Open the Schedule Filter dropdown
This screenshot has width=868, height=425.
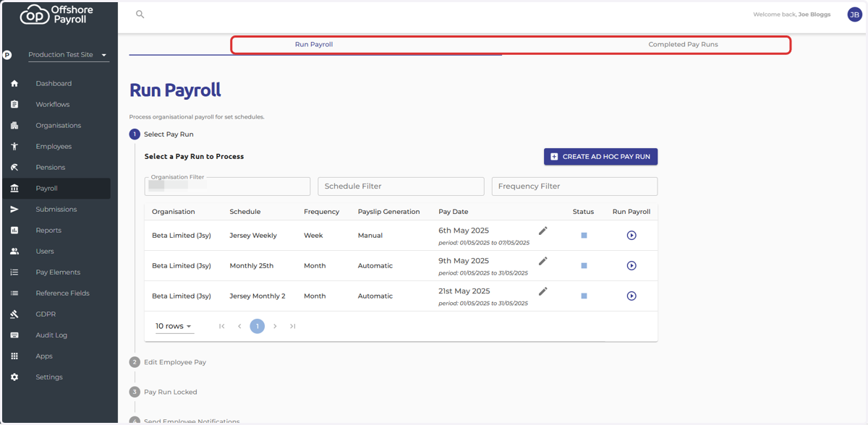click(401, 186)
